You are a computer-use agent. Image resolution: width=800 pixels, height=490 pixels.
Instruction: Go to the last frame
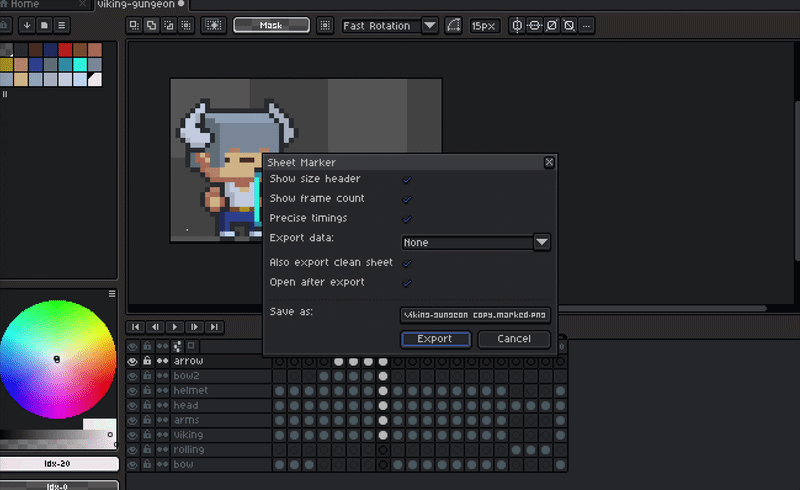pos(214,327)
